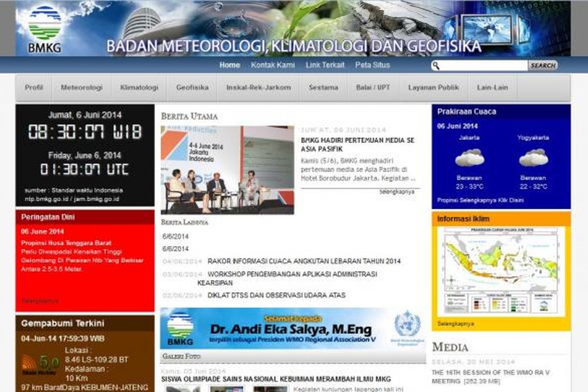
Task: Click the Berita Utama heading
Action: point(189,117)
